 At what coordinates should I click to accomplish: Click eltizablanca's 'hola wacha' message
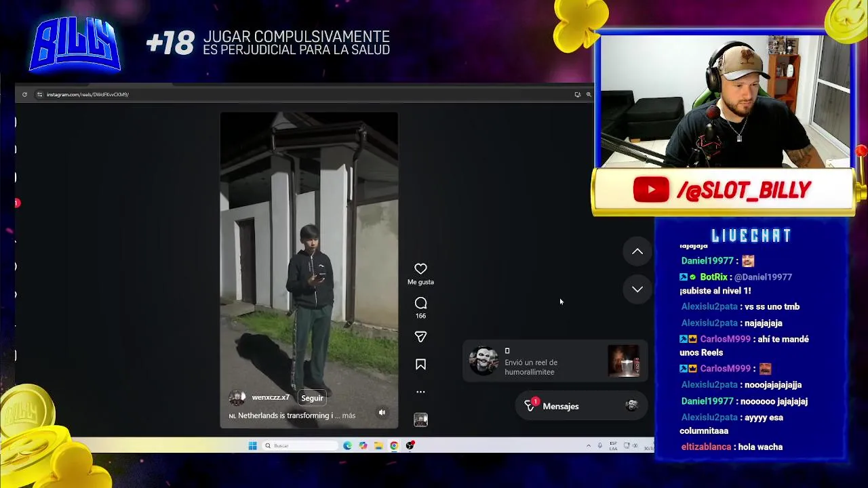[762, 447]
